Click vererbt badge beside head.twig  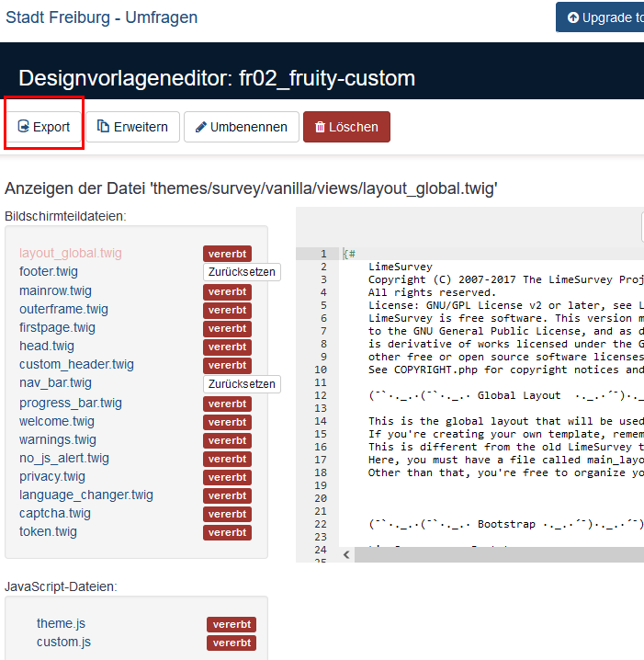click(227, 347)
